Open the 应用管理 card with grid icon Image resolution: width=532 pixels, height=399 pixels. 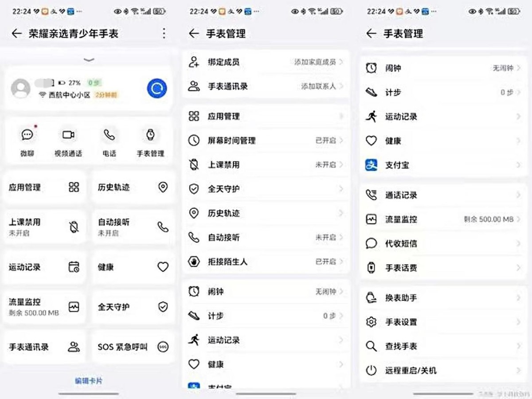[x=45, y=188]
